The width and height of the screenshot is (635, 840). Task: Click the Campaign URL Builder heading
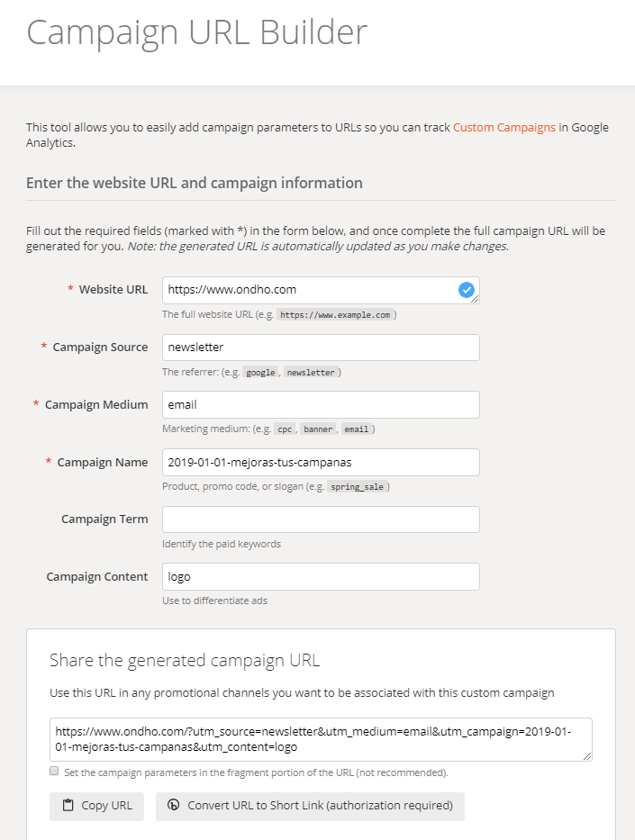[197, 32]
